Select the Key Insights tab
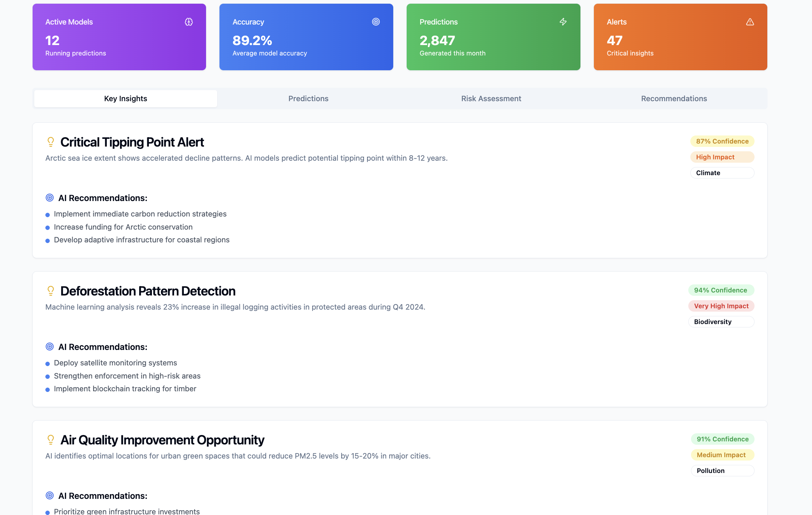Screen dimensions: 812x515 click(125, 98)
